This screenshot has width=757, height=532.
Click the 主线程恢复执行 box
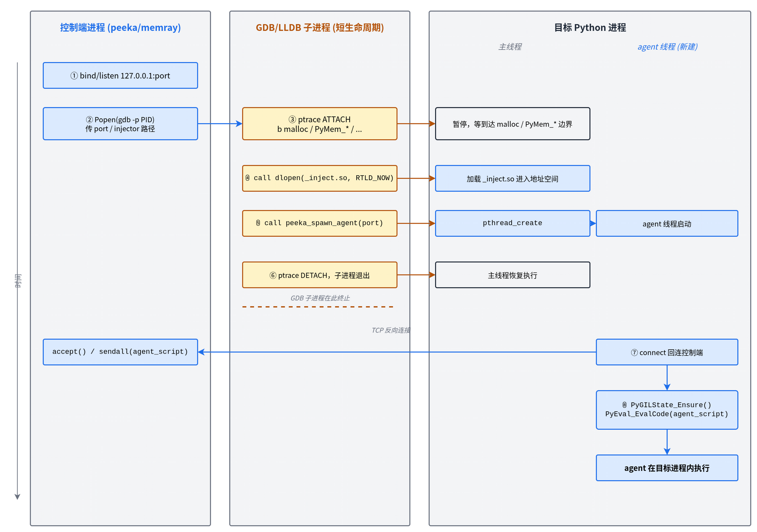(512, 275)
